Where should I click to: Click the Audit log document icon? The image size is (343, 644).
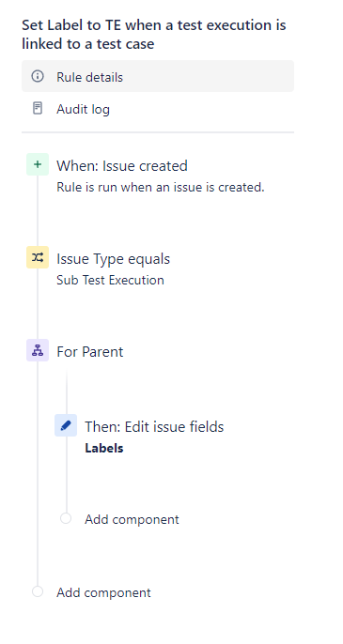click(x=38, y=109)
